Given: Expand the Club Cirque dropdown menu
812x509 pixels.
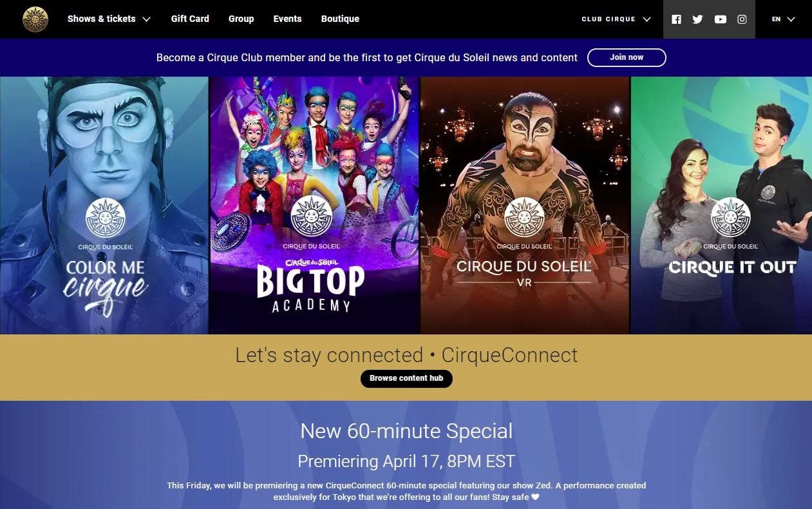Looking at the screenshot, I should click(x=616, y=19).
